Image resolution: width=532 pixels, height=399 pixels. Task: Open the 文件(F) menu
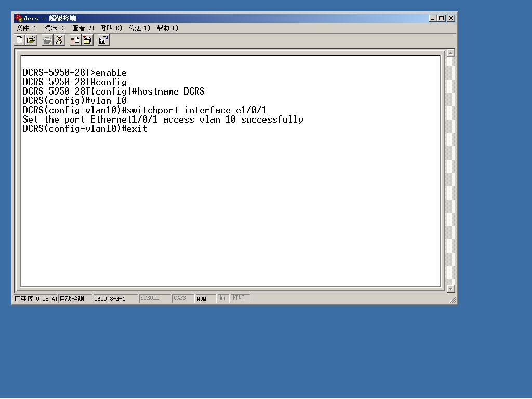(x=27, y=28)
